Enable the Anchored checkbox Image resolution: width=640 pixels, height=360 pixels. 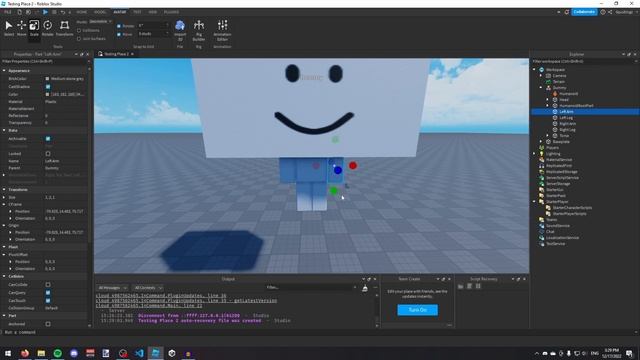tap(48, 324)
